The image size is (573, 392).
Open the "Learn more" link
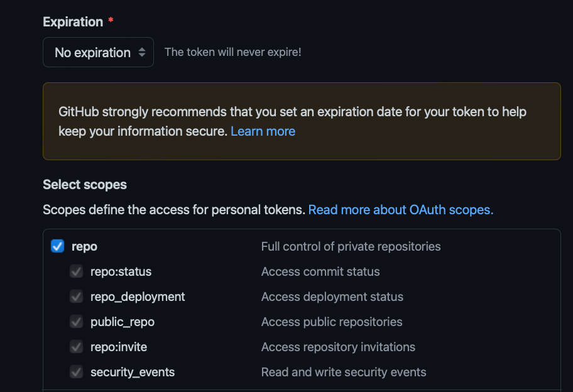coord(263,131)
